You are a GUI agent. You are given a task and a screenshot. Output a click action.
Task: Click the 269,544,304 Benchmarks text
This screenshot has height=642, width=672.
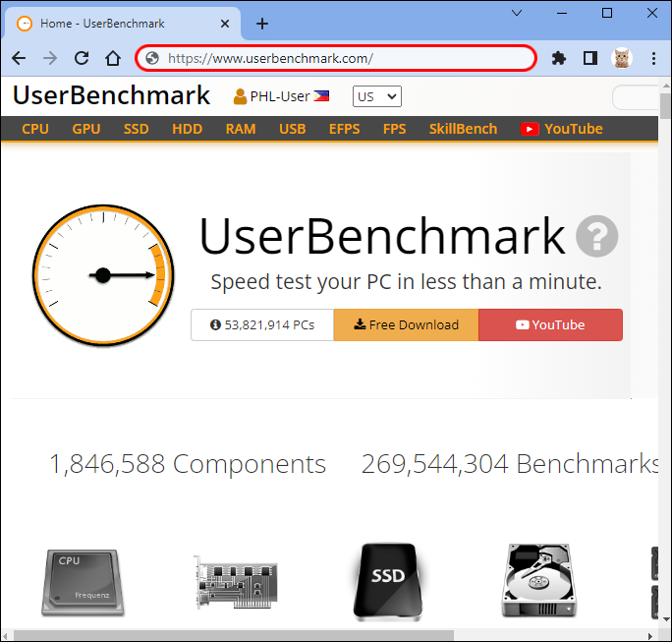[510, 464]
